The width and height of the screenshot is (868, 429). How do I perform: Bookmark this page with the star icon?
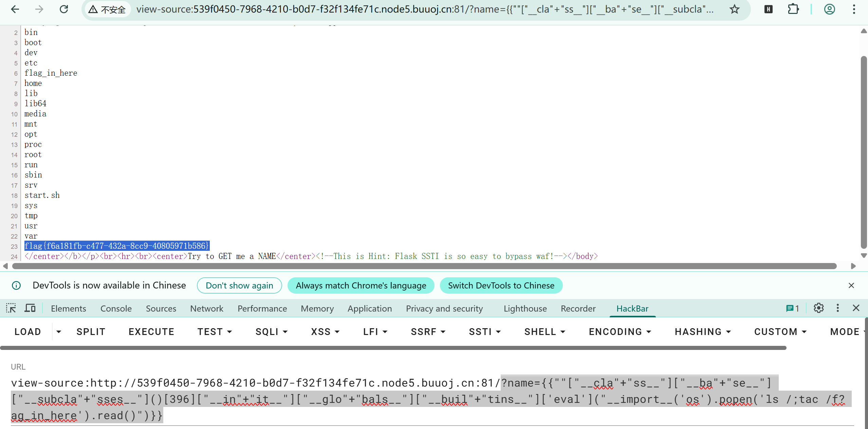[734, 9]
